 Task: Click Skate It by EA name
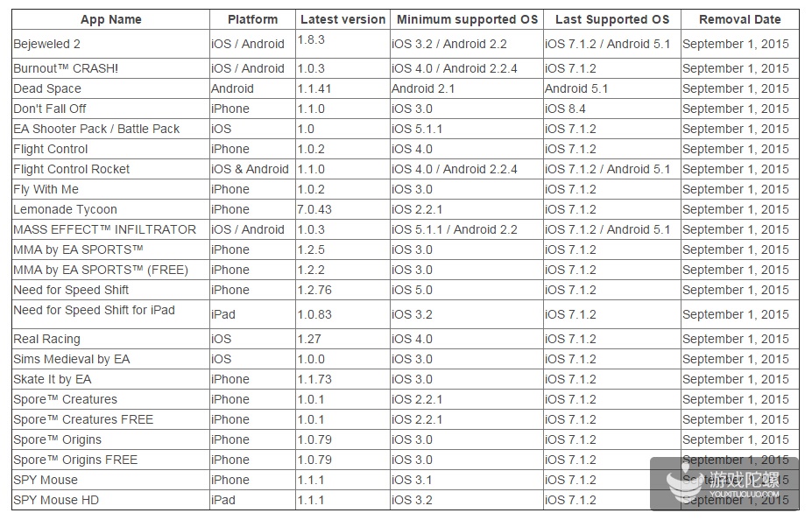point(52,379)
